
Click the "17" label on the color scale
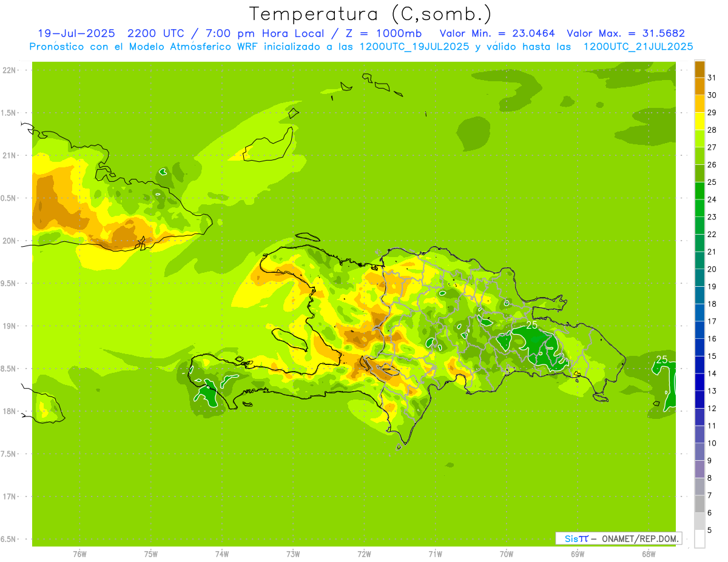click(x=712, y=321)
